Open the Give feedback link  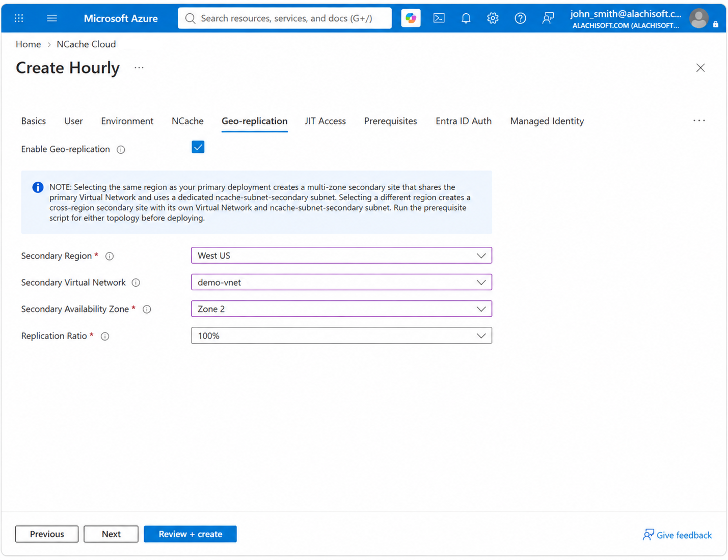(678, 535)
